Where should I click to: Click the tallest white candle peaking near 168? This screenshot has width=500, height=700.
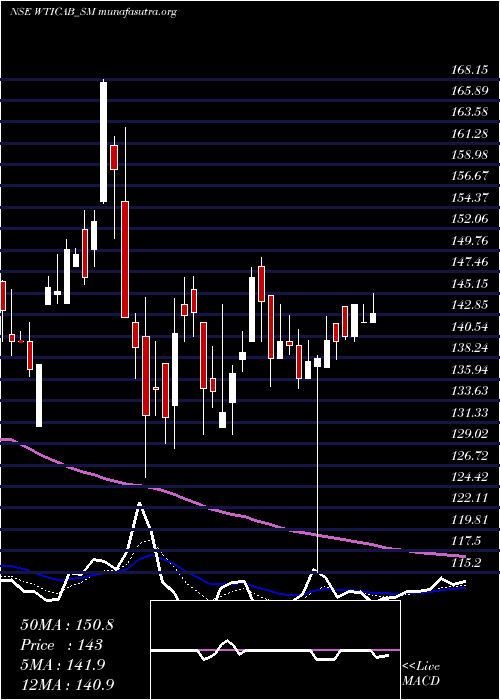[x=104, y=142]
